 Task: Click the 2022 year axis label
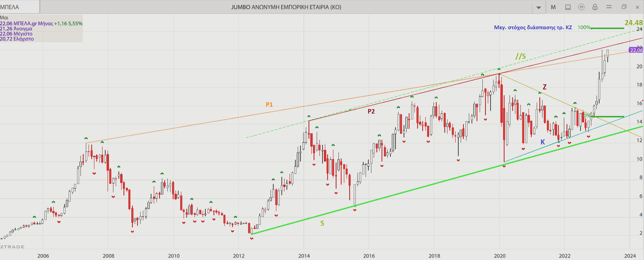565,256
